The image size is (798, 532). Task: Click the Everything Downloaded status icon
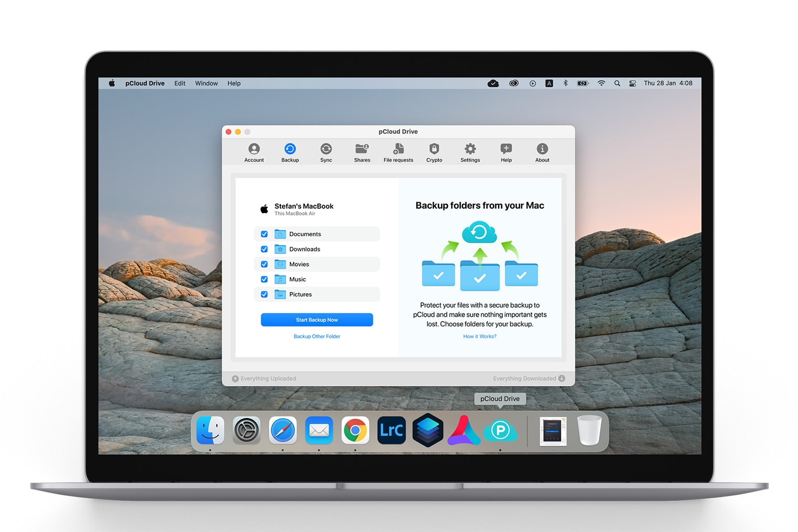pyautogui.click(x=562, y=378)
